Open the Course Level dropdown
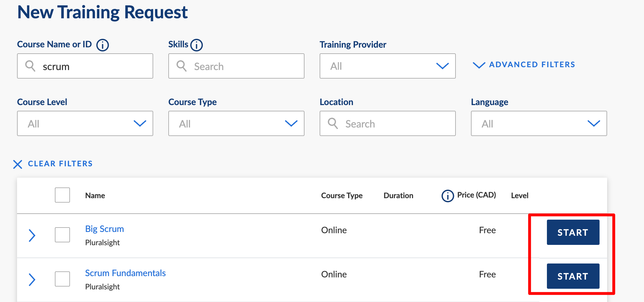Screen dimensions: 644x302 85,123
